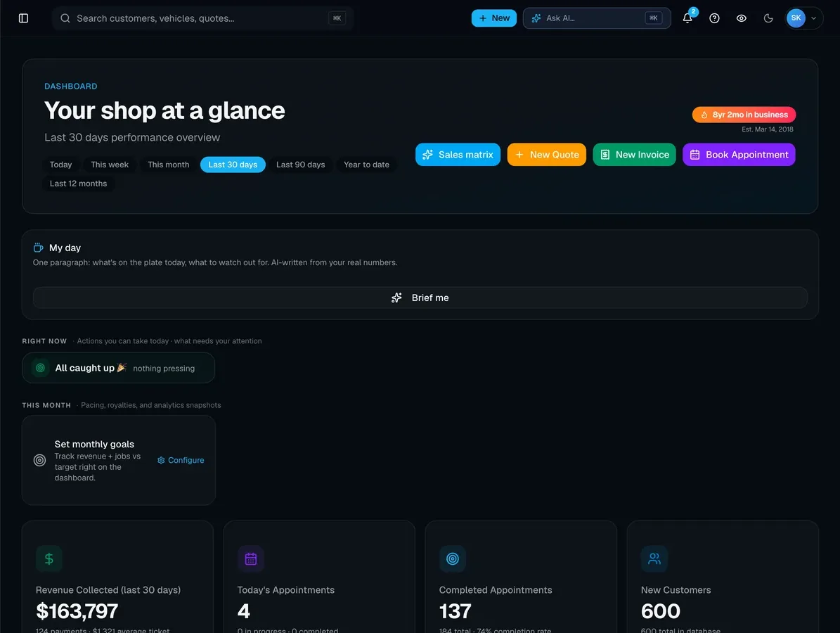
Task: Click the Brief me button
Action: pos(420,298)
